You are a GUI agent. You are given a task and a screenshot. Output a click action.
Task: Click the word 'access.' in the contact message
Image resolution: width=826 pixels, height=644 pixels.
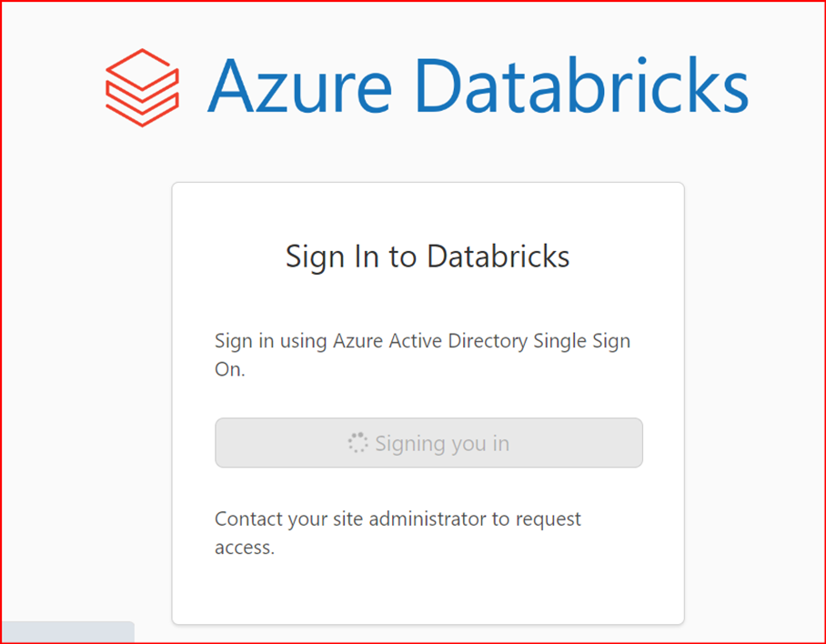(245, 548)
